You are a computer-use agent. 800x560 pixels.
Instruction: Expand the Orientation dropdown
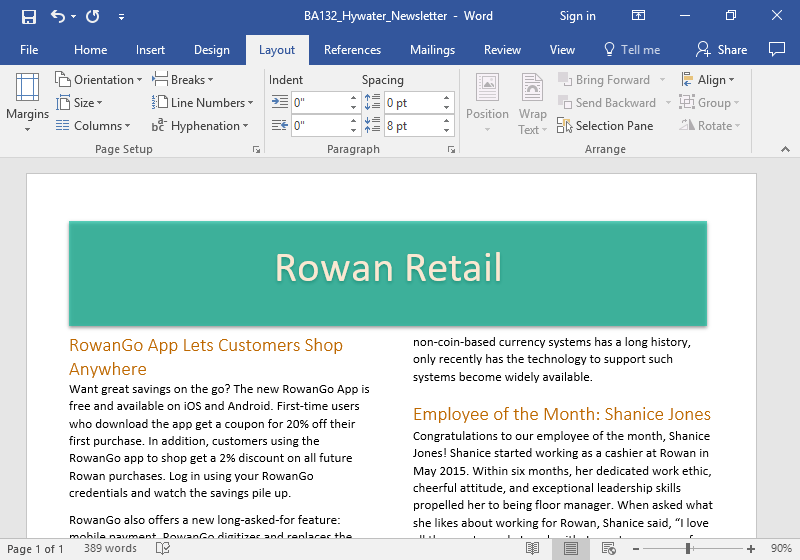pos(100,80)
